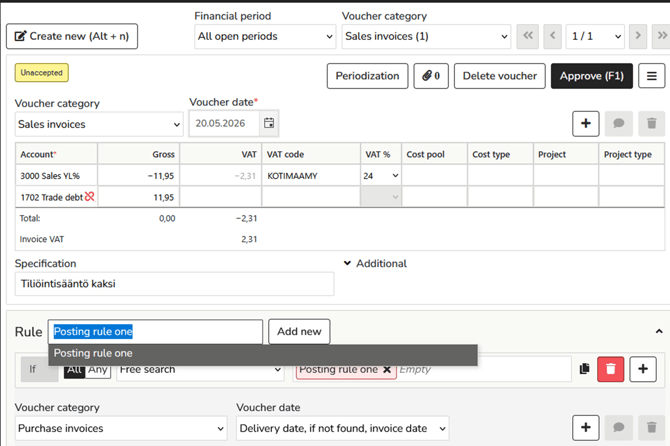
Task: Click the -11,95 gross cell
Action: point(139,176)
